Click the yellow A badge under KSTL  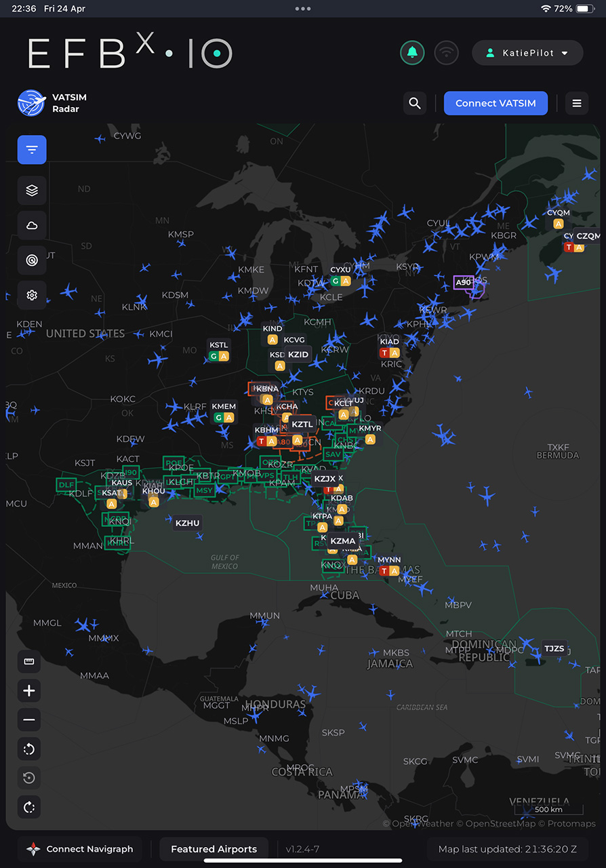(x=224, y=356)
